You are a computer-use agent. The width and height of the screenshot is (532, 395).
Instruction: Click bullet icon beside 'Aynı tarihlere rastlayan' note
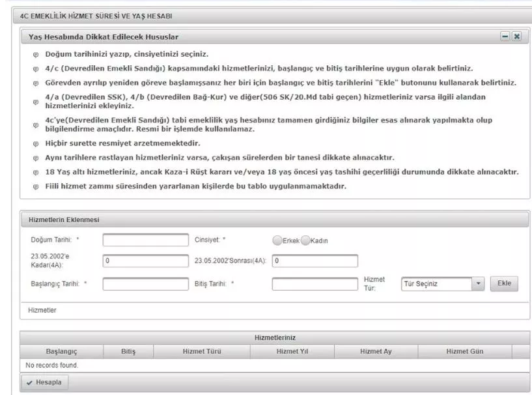pyautogui.click(x=36, y=158)
